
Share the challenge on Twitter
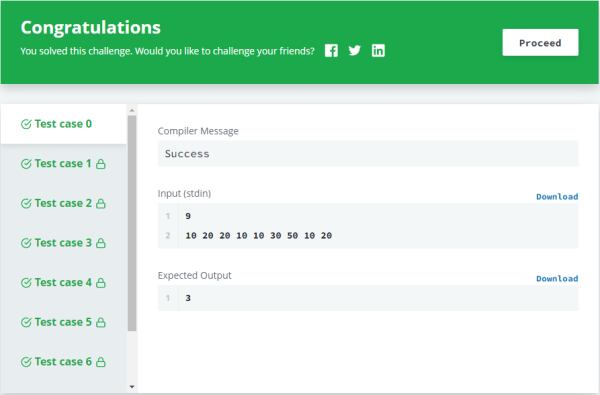355,51
